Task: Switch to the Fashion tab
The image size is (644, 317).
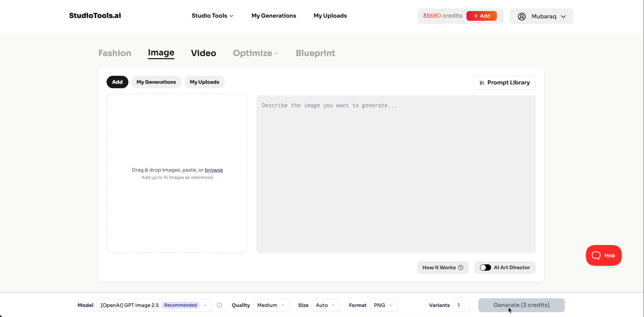Action: pos(115,53)
